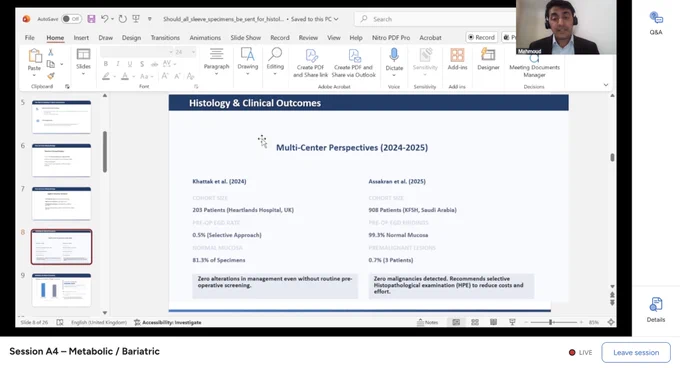Open the Review tab

click(x=308, y=38)
